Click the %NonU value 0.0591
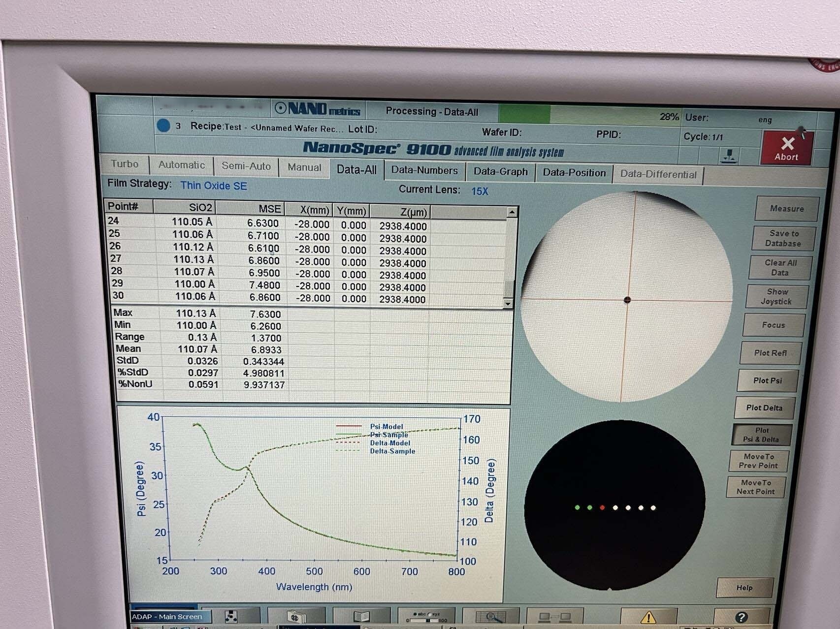Viewport: 840px width, 629px height. coord(203,384)
